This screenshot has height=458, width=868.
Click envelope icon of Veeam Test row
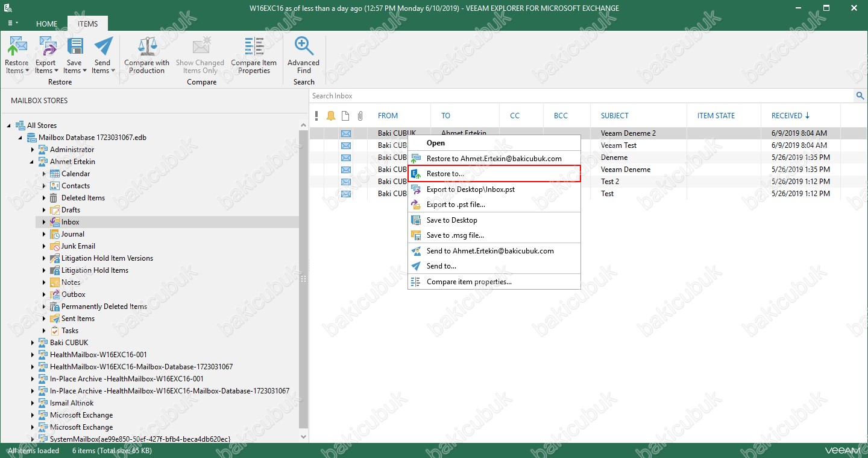pos(346,145)
